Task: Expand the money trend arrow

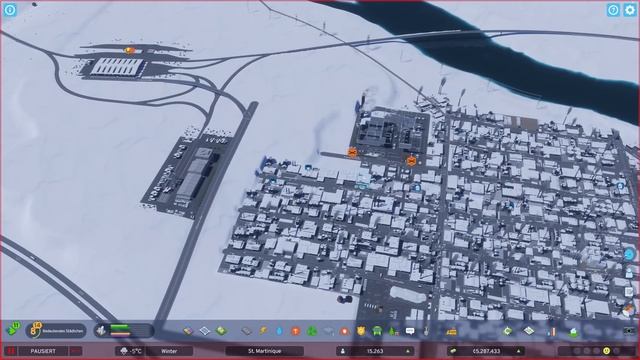Action: click(519, 351)
